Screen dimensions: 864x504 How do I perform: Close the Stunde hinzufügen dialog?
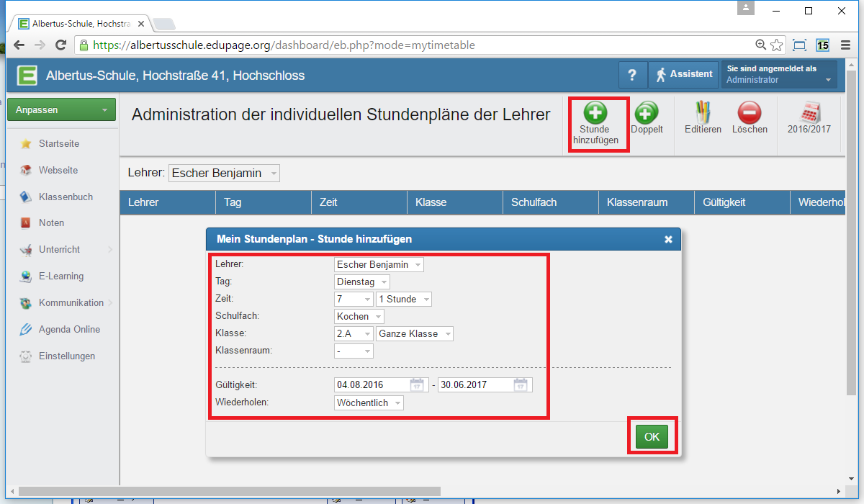point(668,239)
